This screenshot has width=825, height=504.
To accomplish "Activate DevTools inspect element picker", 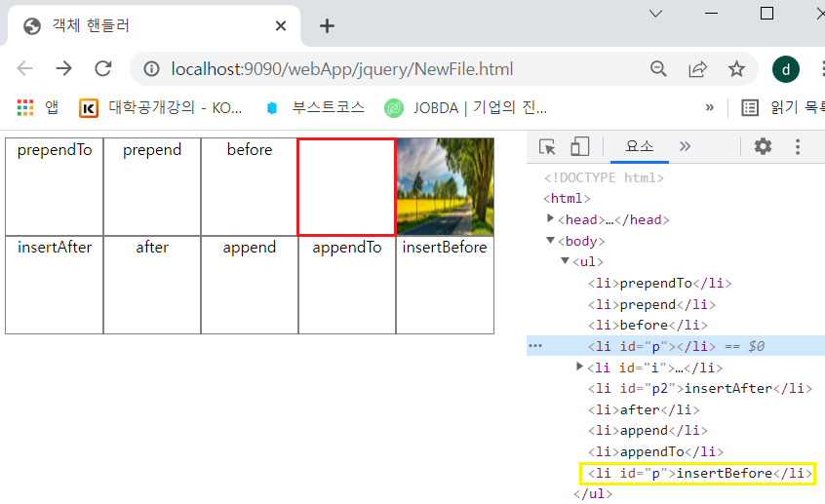I will tap(547, 147).
